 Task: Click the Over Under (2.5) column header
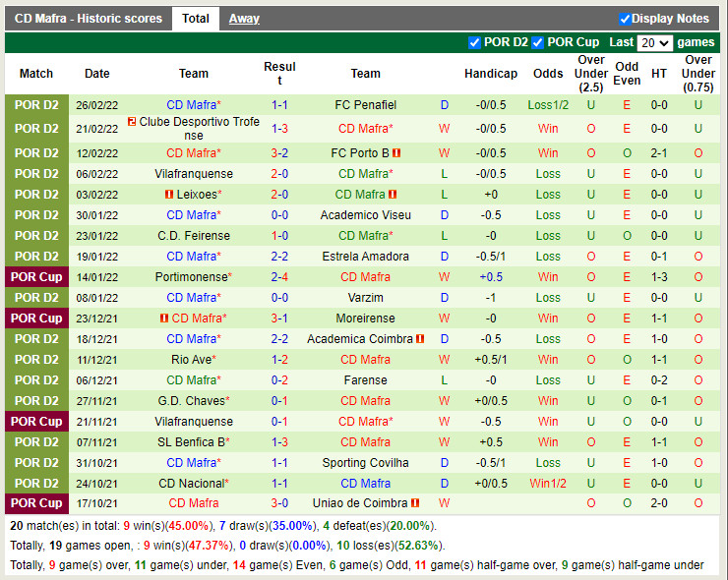[x=590, y=74]
